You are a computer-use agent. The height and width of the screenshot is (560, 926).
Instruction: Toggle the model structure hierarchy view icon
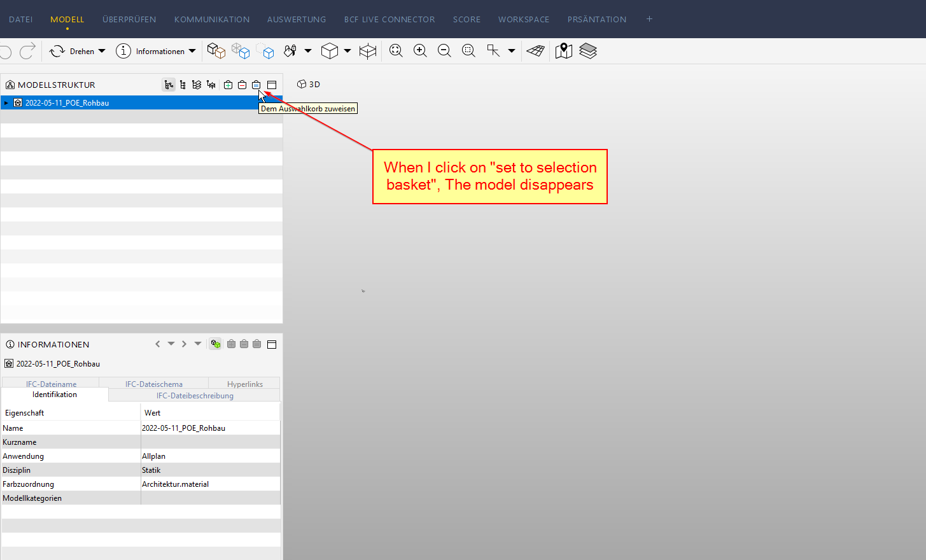coord(169,85)
